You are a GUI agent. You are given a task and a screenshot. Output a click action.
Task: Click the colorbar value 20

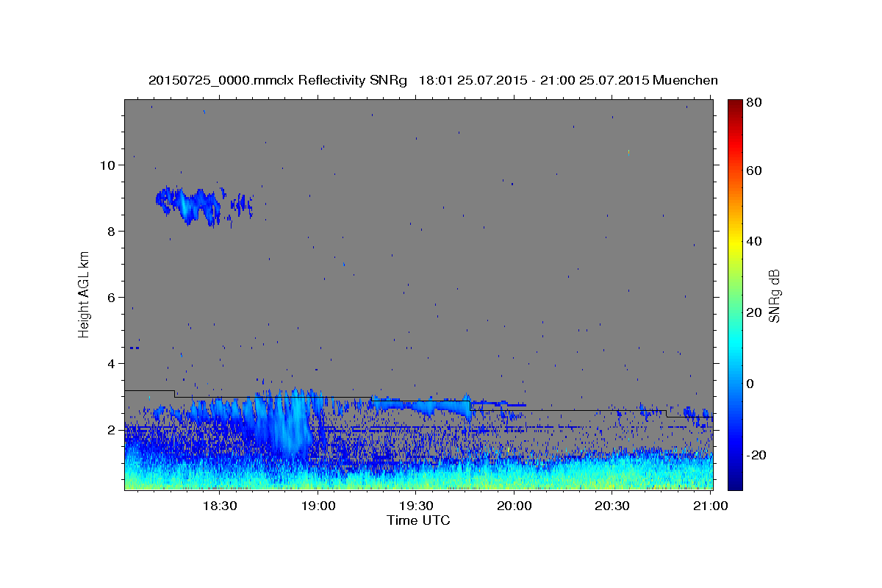[x=756, y=312]
